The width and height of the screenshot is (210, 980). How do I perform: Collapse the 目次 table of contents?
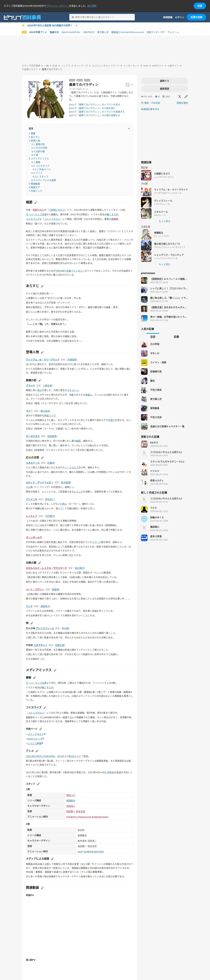click(x=129, y=129)
